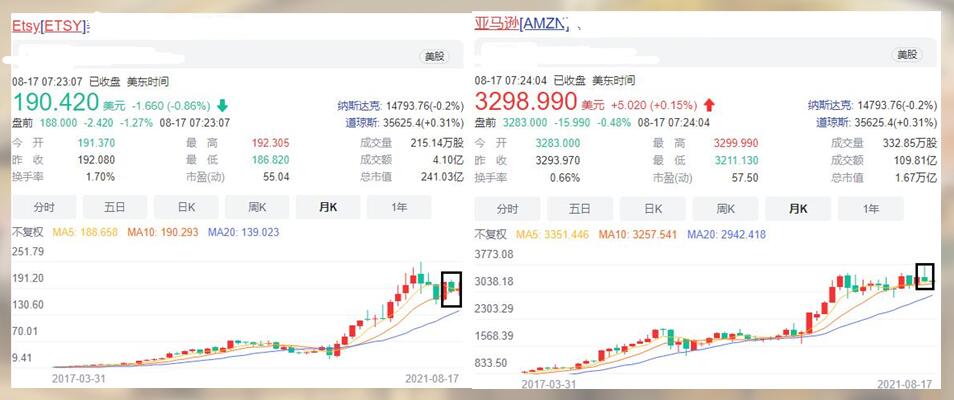Click Etsy 昨收 value 192.080

pyautogui.click(x=96, y=160)
